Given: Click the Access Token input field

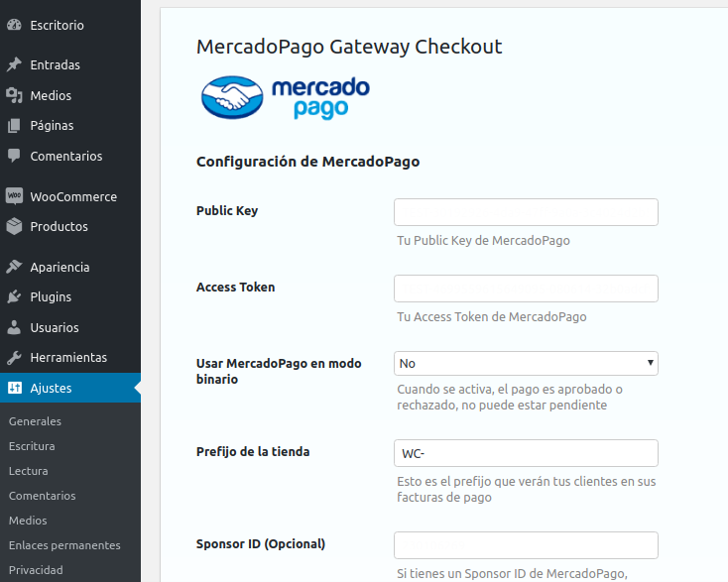Looking at the screenshot, I should coord(526,289).
